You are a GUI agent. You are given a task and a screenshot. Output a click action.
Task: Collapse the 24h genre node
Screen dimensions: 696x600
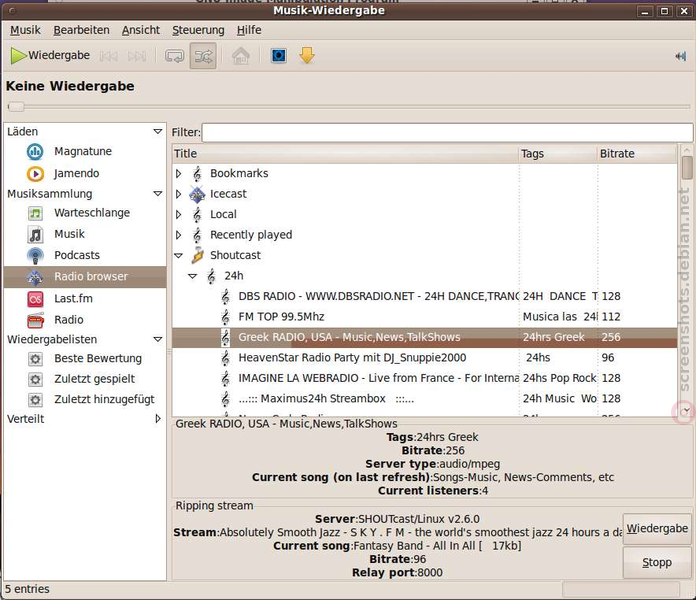click(192, 276)
